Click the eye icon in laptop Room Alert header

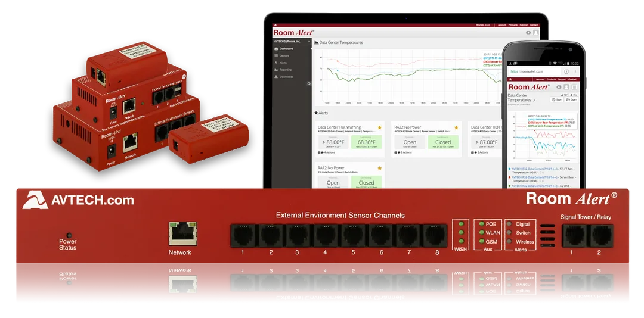528,32
